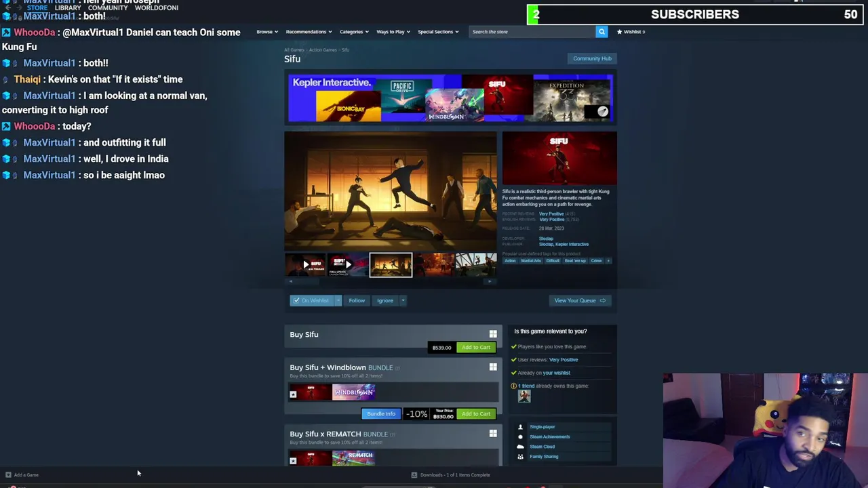Open the WORLDOFONI profile tab
Viewport: 868px width, 488px height.
pos(157,7)
